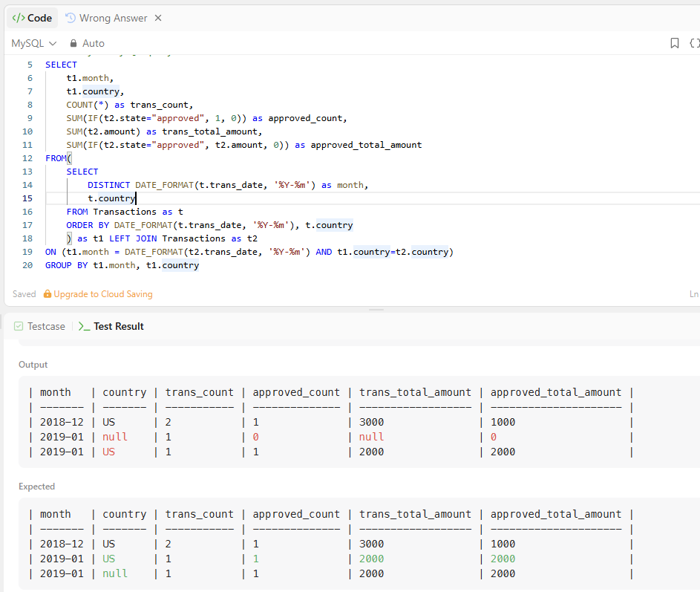Place cursor at end of line 15
Screen dimensions: 700x592
click(x=136, y=198)
